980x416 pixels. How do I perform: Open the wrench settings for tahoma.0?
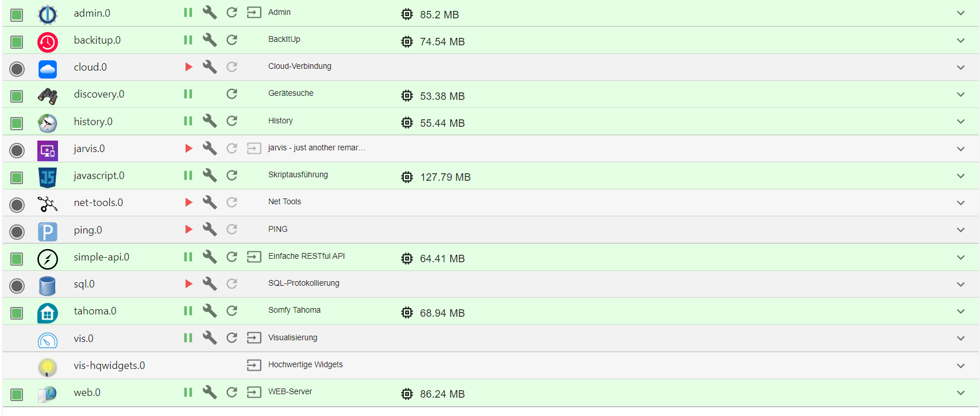pos(210,311)
